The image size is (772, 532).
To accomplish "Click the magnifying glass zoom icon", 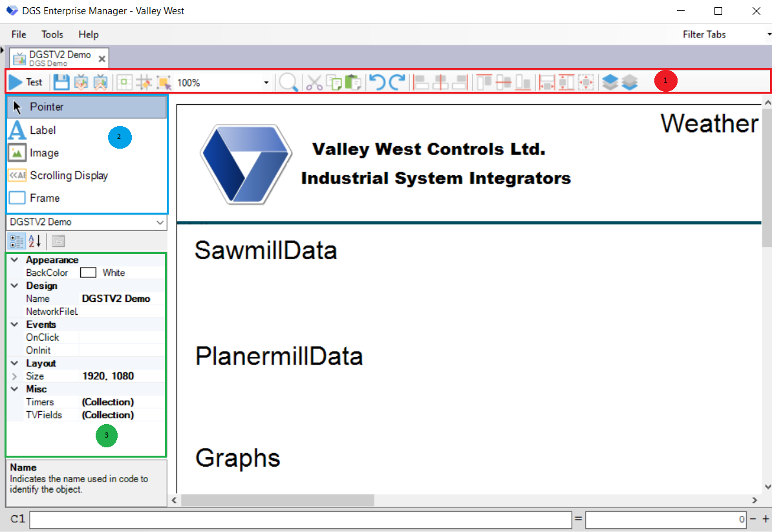I will pyautogui.click(x=288, y=82).
